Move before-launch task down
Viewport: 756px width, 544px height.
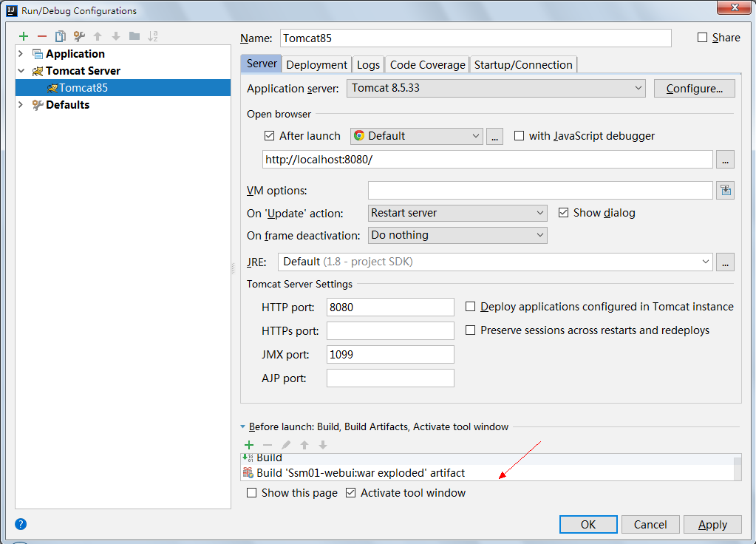(323, 445)
